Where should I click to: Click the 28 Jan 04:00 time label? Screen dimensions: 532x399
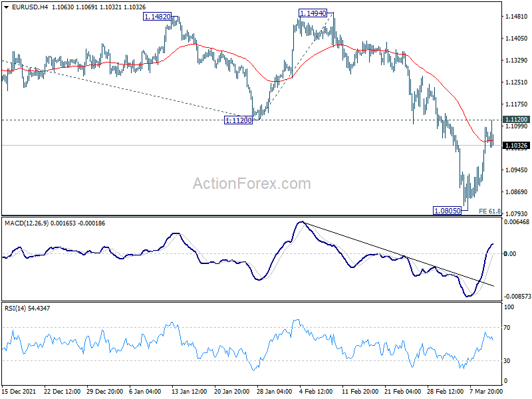tap(274, 391)
